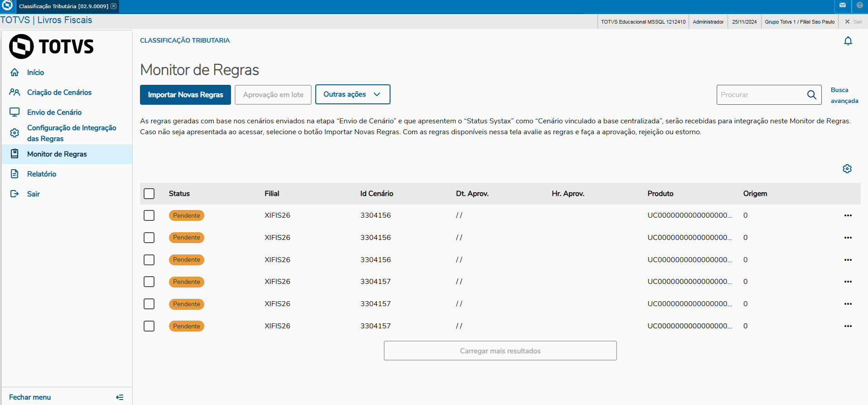Check the first Pendente row with Id 3304156
868x405 pixels.
point(149,215)
